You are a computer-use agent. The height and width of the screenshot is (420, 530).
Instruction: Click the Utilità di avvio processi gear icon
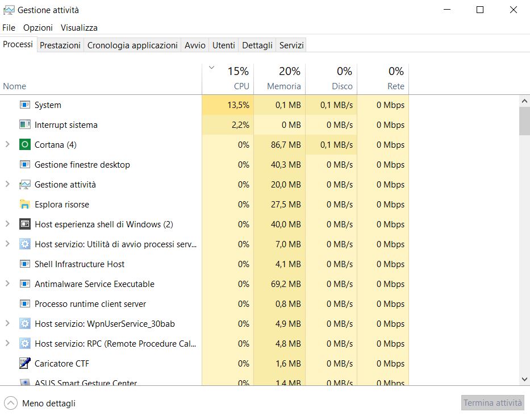point(24,244)
